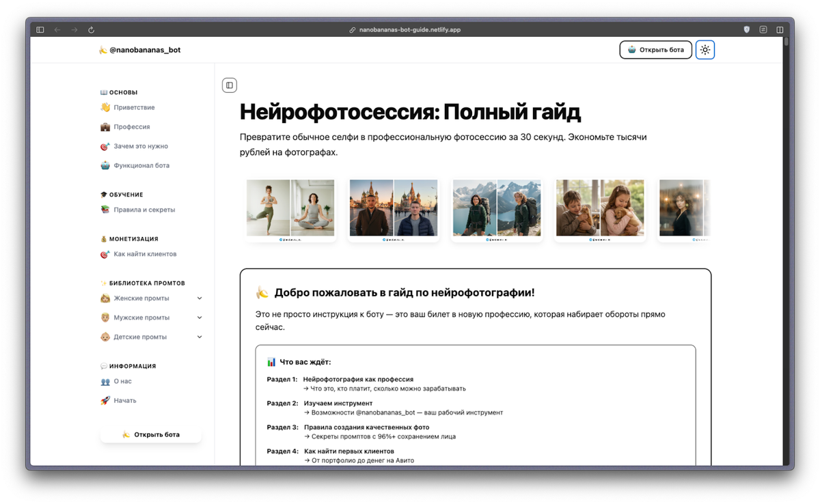The height and width of the screenshot is (504, 820).
Task: Click the «ОБУЧЕНИЕ» section heading
Action: (126, 195)
